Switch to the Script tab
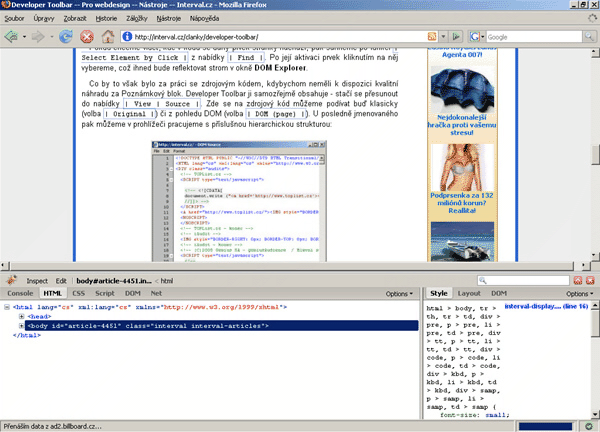The height and width of the screenshot is (432, 600). point(105,293)
